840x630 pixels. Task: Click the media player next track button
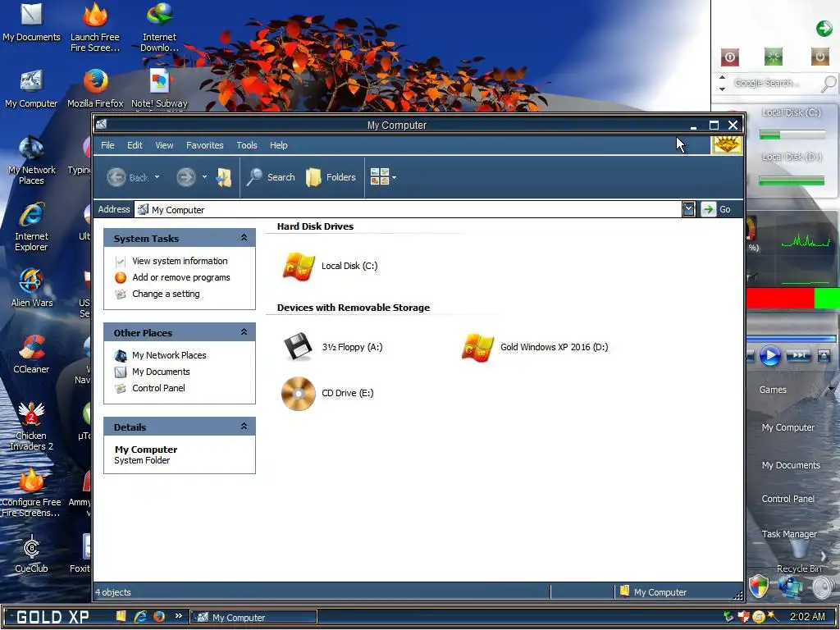click(x=798, y=355)
